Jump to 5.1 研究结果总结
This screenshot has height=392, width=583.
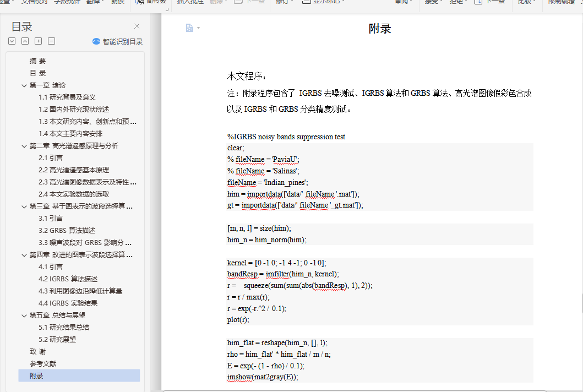[x=64, y=327]
